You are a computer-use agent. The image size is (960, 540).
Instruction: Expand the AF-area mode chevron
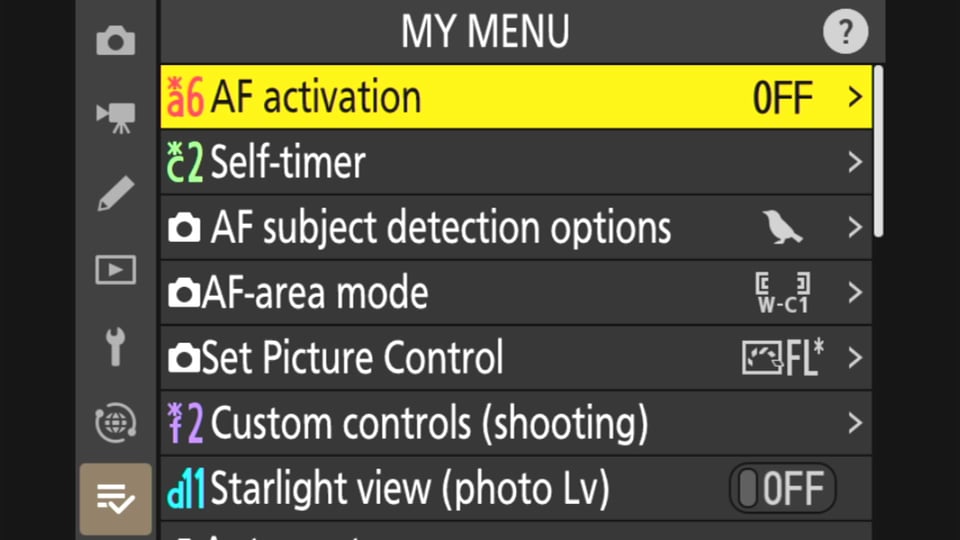point(855,293)
